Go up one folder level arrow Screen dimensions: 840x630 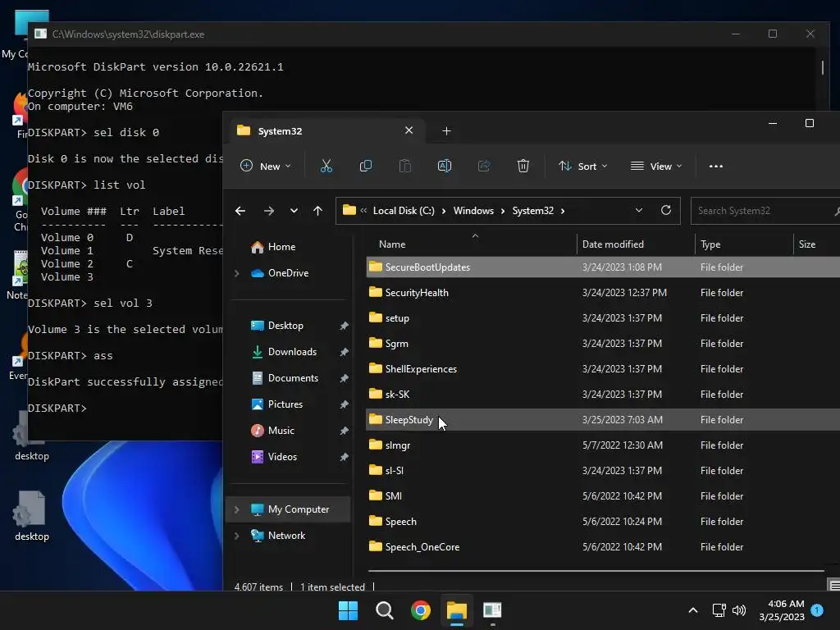(x=317, y=211)
